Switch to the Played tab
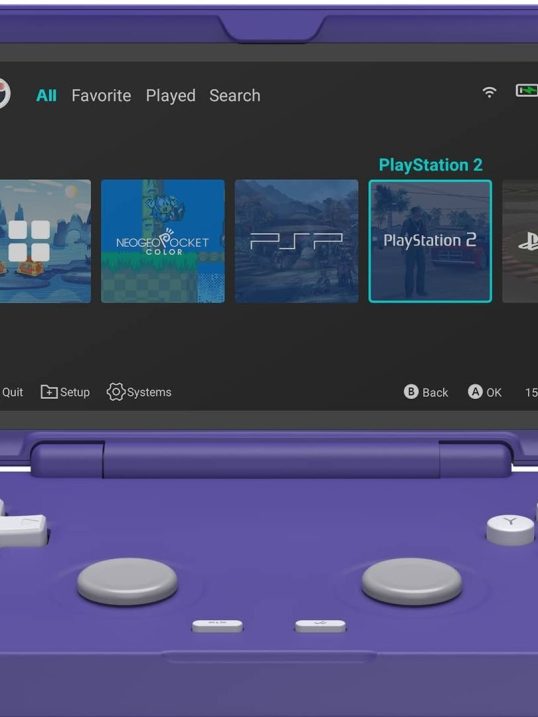Viewport: 538px width, 717px height. point(170,96)
